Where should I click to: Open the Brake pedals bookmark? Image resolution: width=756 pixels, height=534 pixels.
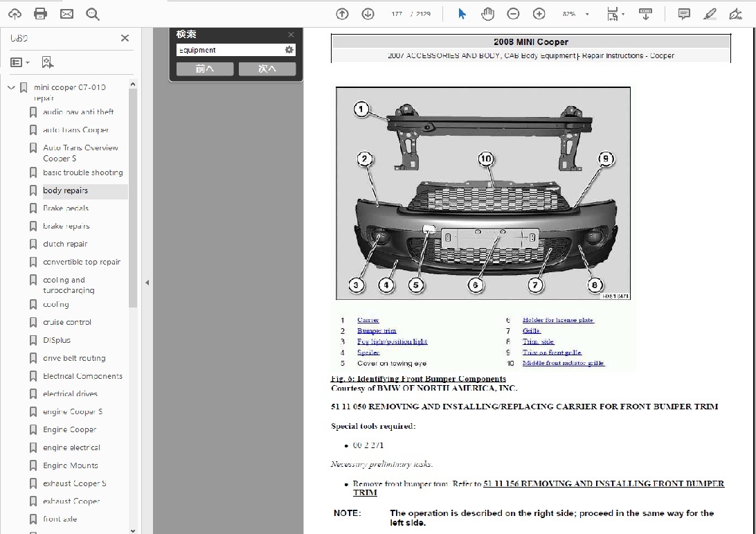tap(66, 208)
